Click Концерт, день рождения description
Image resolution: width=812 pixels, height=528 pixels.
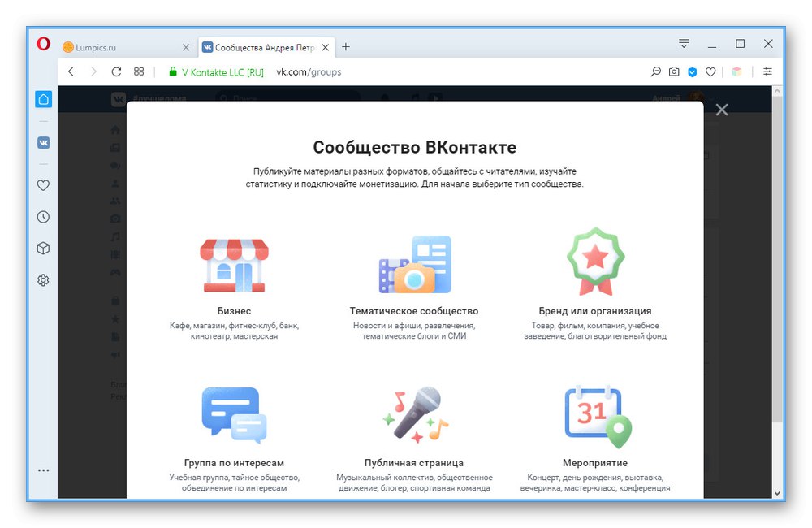(x=595, y=483)
